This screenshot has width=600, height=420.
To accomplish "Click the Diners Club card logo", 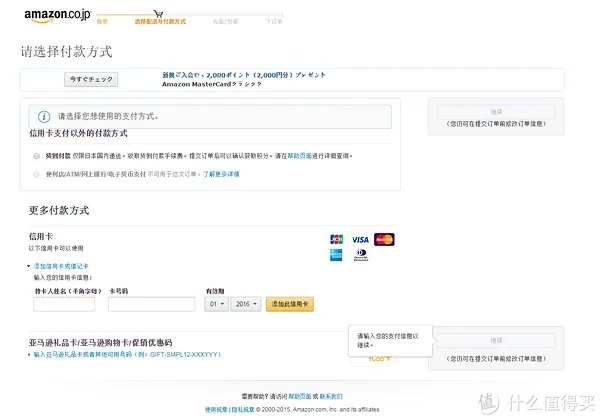I will coord(360,255).
